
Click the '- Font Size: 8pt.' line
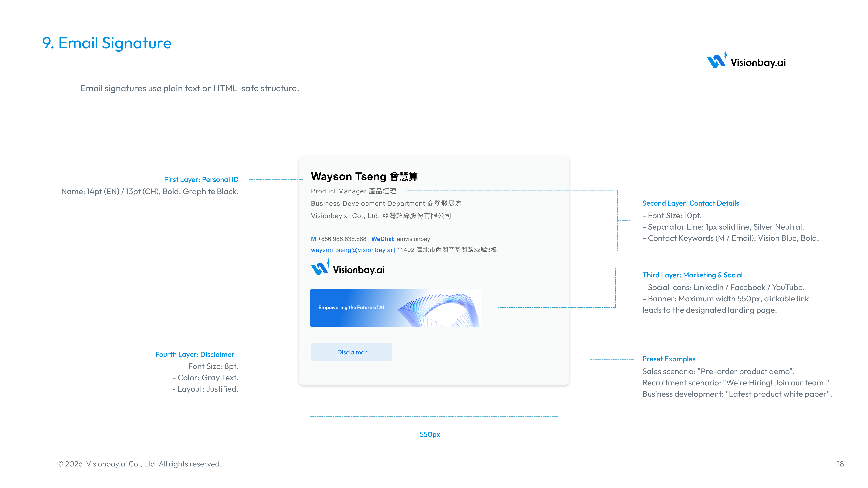(211, 366)
